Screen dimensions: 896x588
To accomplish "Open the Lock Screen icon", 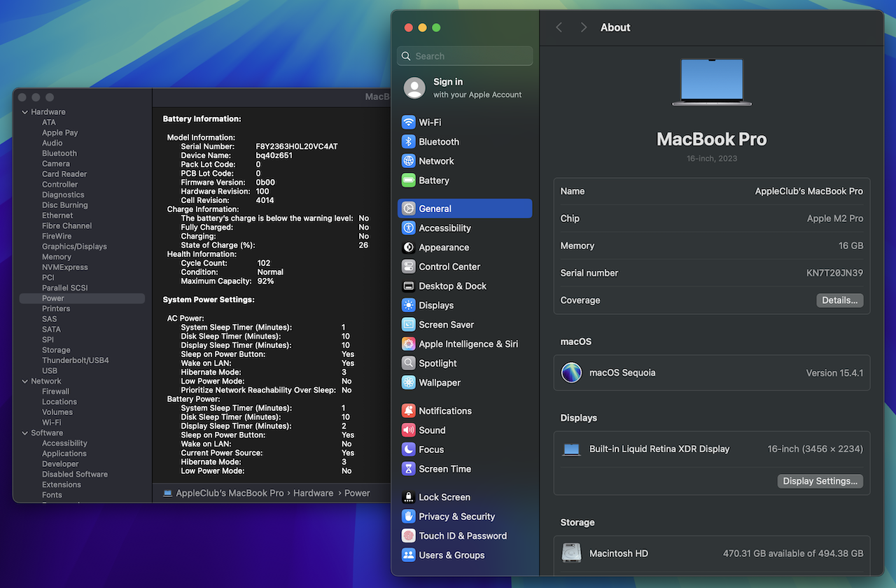I will [409, 497].
